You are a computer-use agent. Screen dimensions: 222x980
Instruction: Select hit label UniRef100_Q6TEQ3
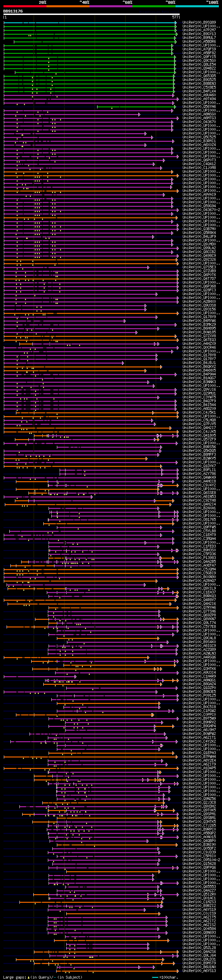click(199, 340)
